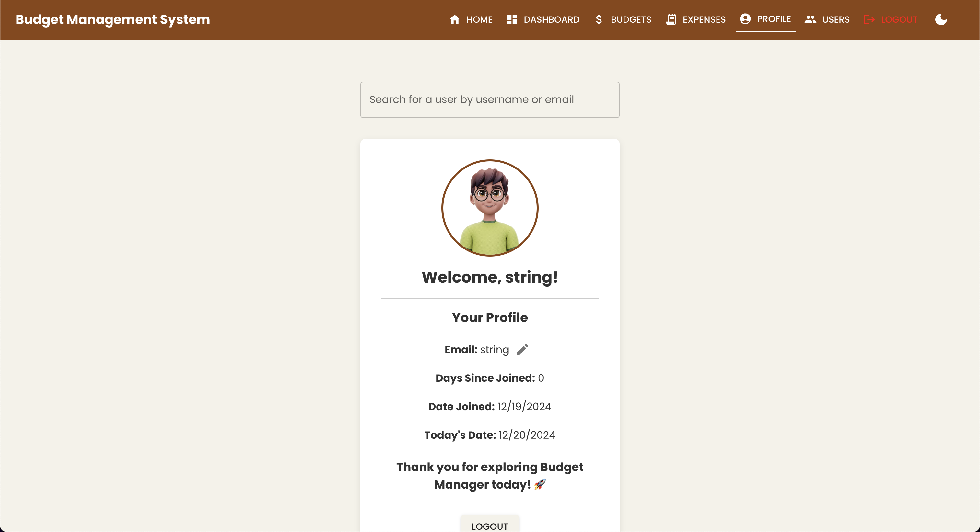
Task: Go to BUDGETS page
Action: click(x=623, y=19)
